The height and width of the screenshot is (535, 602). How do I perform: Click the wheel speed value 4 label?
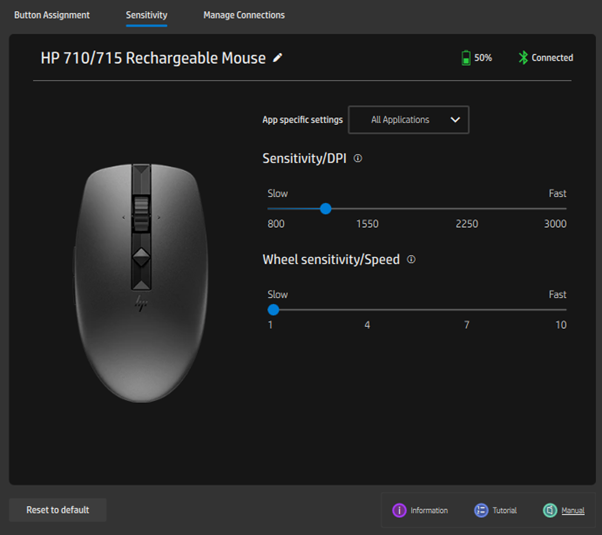click(x=367, y=325)
